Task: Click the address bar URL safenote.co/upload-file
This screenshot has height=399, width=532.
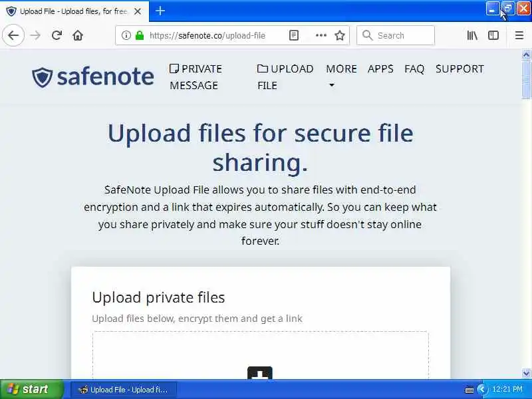Action: pyautogui.click(x=207, y=36)
